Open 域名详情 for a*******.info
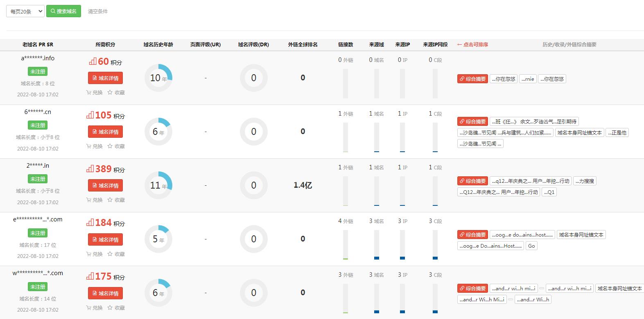644x319 pixels. [x=105, y=78]
